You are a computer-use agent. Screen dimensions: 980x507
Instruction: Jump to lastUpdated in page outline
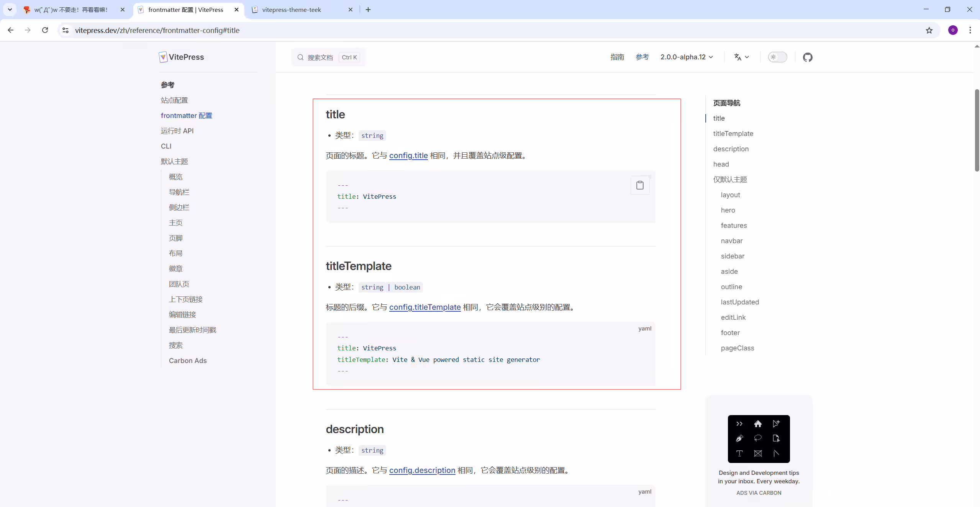[x=740, y=302]
